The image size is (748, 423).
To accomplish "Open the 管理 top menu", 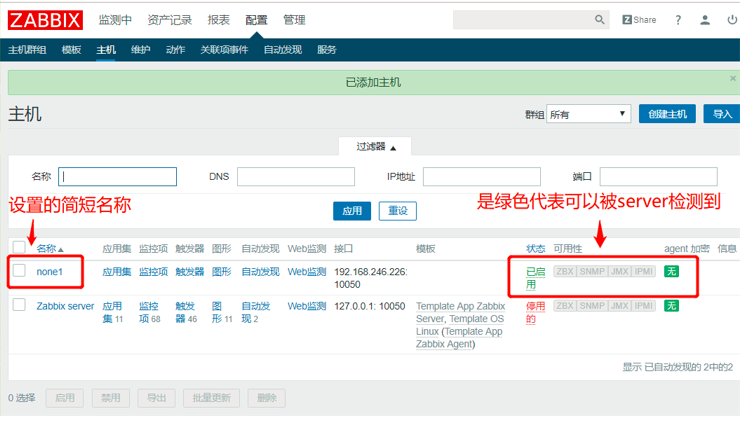I will 294,20.
